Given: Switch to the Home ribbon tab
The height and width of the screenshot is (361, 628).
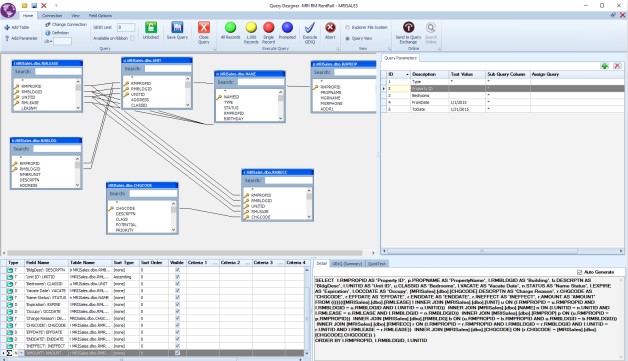Looking at the screenshot, I should (x=28, y=16).
